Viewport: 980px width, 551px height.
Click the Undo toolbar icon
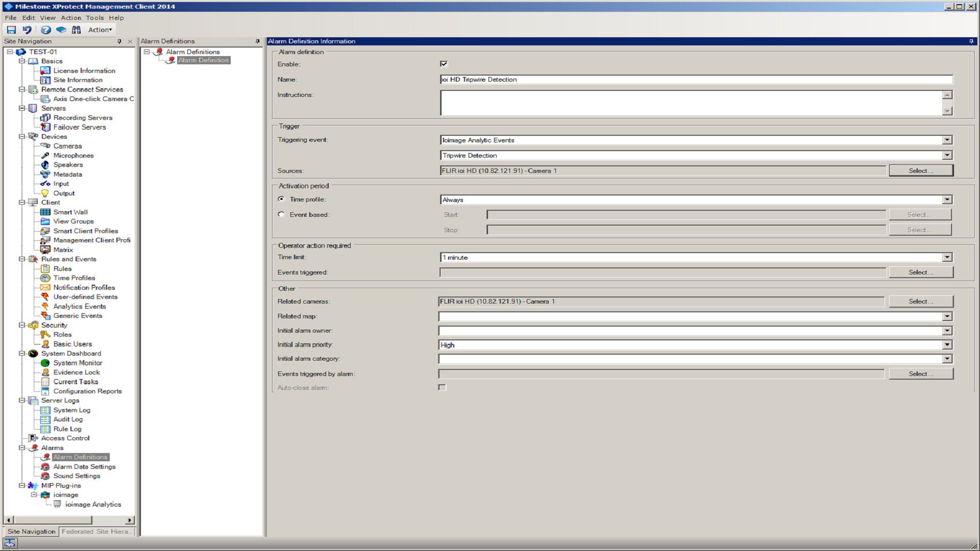tap(27, 30)
